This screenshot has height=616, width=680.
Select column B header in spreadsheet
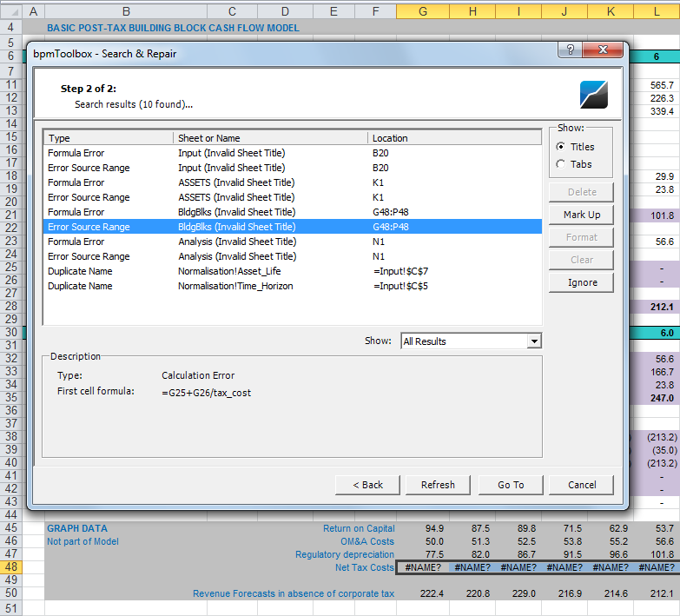126,11
